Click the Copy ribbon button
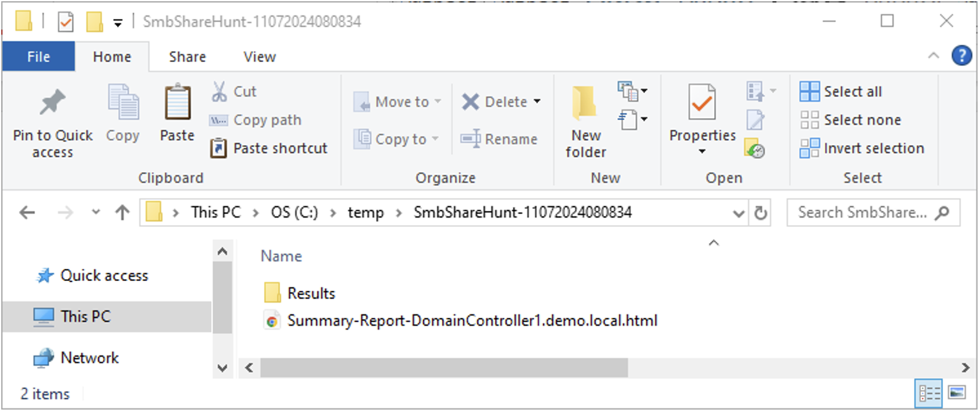The image size is (980, 412). (x=123, y=113)
